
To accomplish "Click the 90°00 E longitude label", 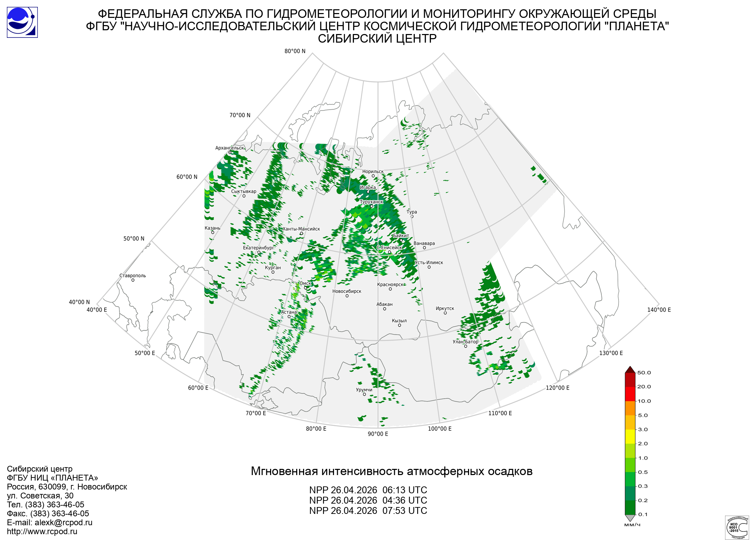I will [378, 434].
